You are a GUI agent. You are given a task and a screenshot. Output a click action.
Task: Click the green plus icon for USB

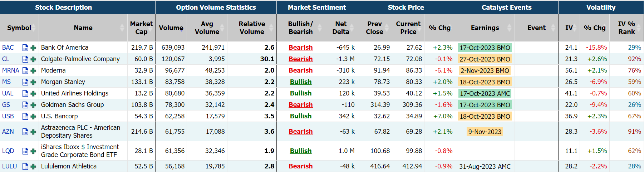33,117
